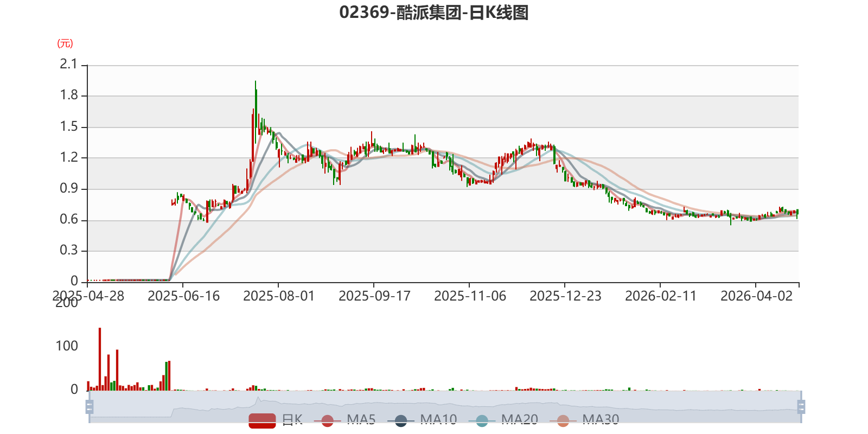Click the 1.5 price axis label

tap(69, 127)
